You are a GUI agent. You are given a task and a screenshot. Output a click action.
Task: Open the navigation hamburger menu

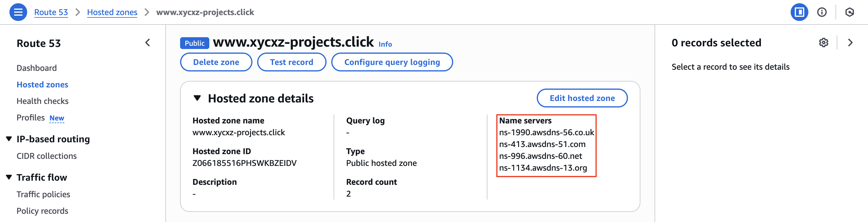pos(18,12)
